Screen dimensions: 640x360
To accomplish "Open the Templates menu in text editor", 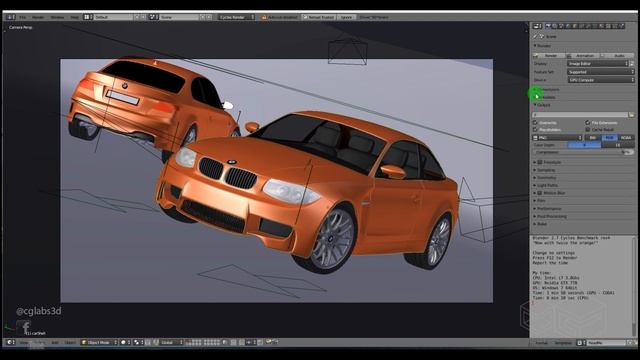I will [563, 343].
